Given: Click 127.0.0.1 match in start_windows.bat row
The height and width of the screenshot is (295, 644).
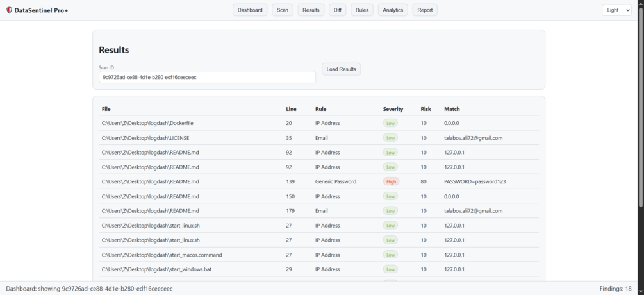Looking at the screenshot, I should [454, 269].
